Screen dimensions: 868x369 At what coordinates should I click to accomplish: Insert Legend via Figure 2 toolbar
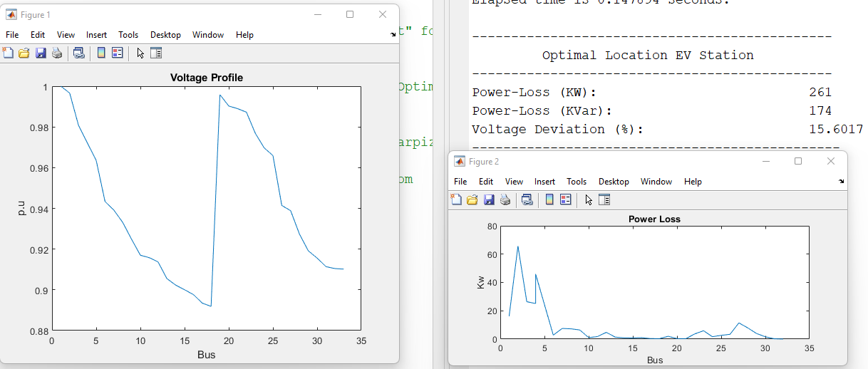coord(566,199)
